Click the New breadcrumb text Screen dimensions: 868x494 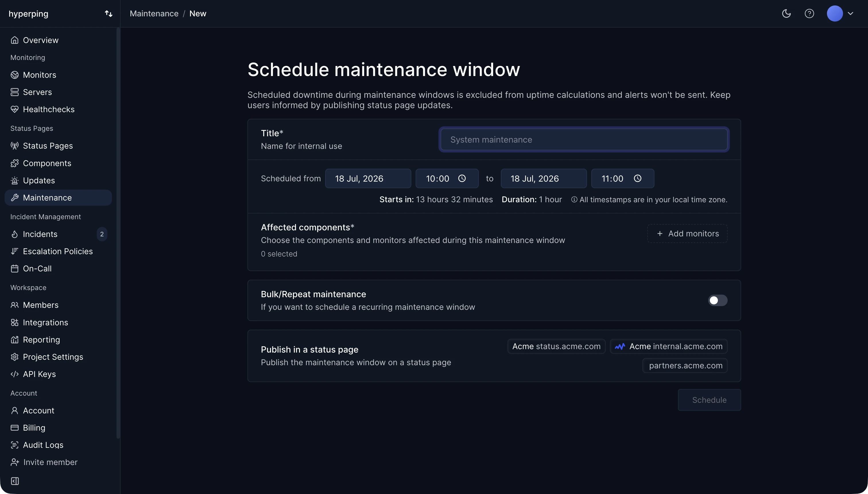point(198,13)
